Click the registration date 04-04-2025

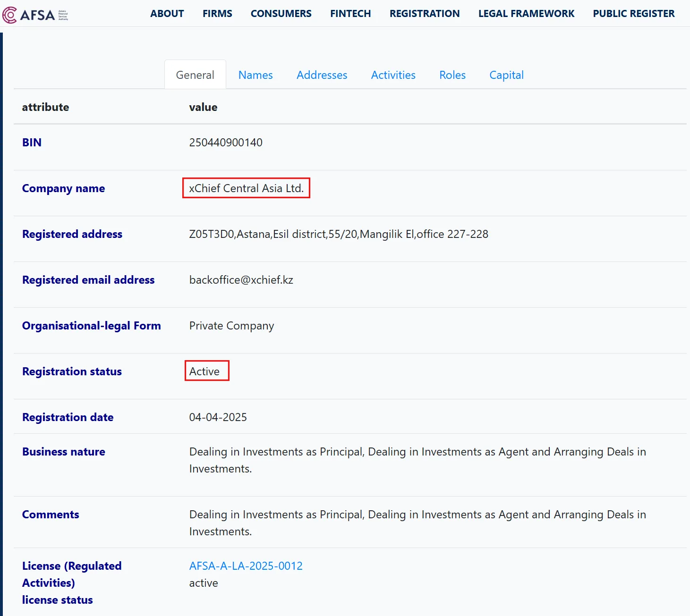pyautogui.click(x=218, y=417)
